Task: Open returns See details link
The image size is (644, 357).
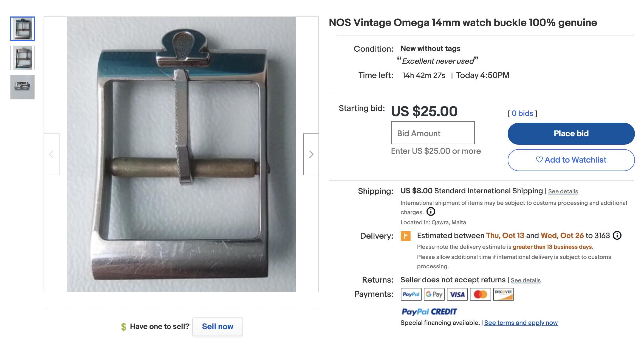Action: click(526, 280)
